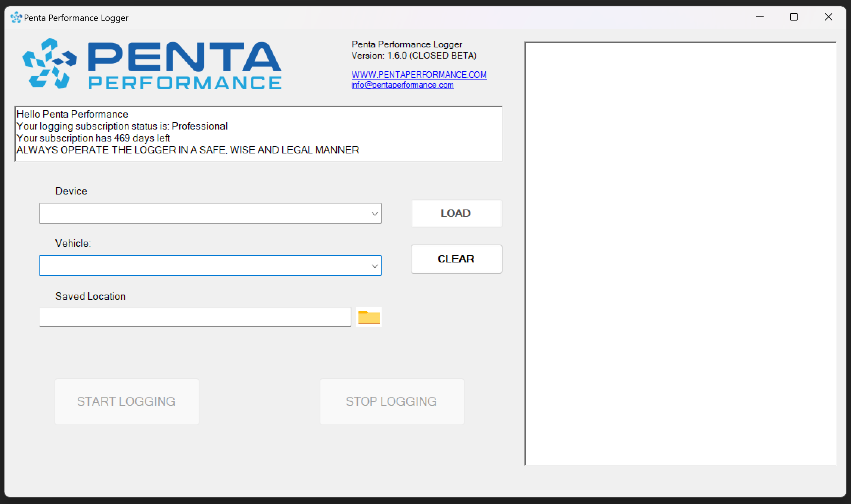851x504 pixels.
Task: Click the large empty log output panel
Action: click(x=680, y=254)
